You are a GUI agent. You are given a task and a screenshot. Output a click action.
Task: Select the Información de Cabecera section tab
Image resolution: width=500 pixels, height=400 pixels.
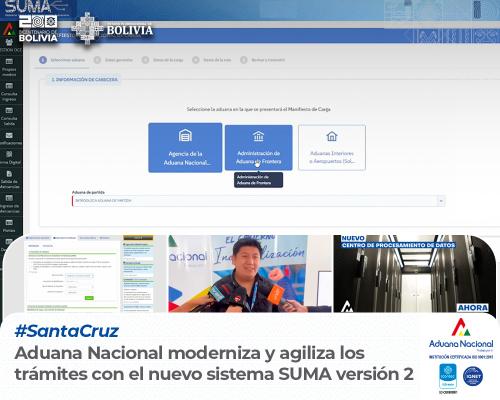click(x=84, y=80)
